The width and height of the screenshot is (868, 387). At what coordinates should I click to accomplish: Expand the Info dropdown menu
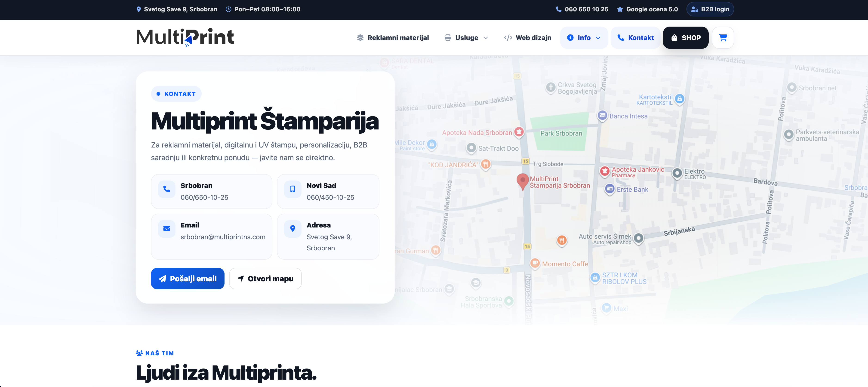pos(584,38)
